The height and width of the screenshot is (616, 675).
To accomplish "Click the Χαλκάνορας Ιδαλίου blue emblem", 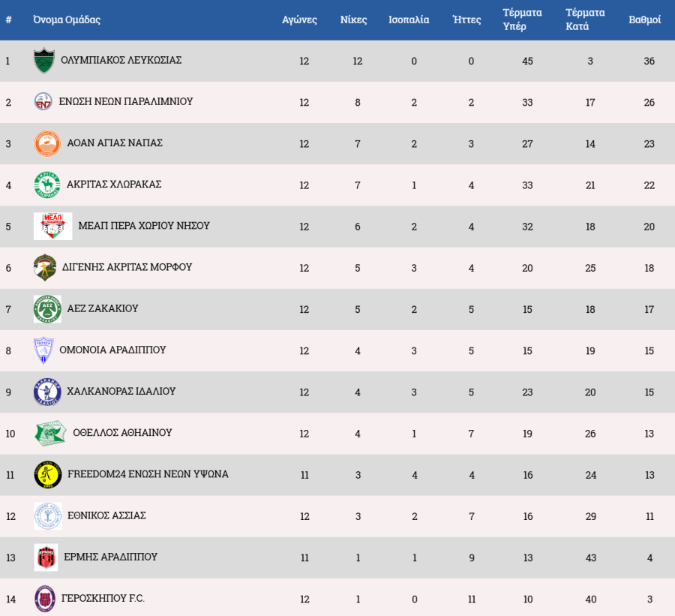I will click(x=47, y=392).
